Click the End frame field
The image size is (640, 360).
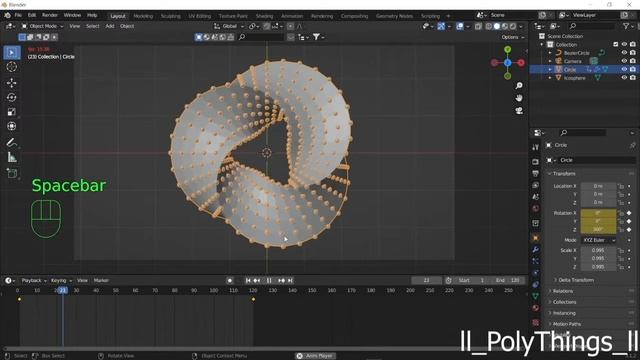click(509, 280)
